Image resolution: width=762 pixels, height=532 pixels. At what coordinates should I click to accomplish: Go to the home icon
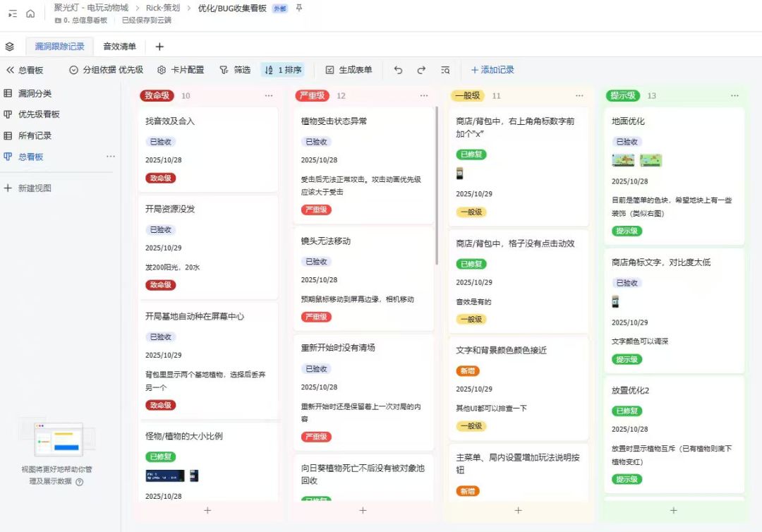[x=30, y=13]
